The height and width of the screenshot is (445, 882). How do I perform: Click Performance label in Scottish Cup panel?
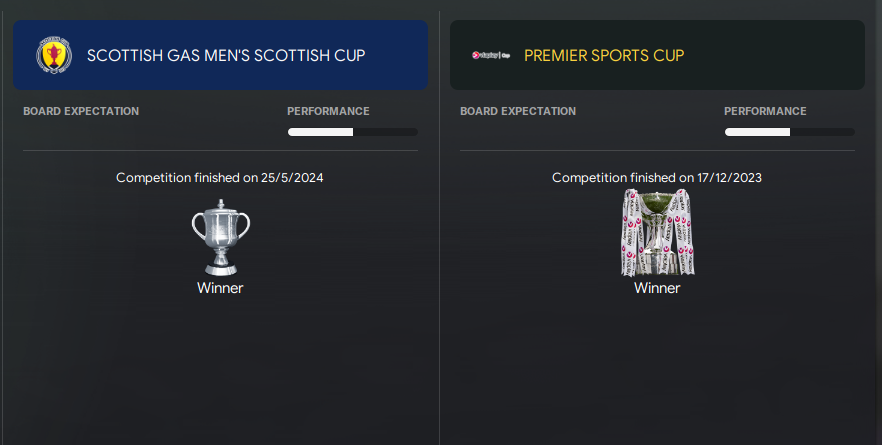pyautogui.click(x=328, y=111)
